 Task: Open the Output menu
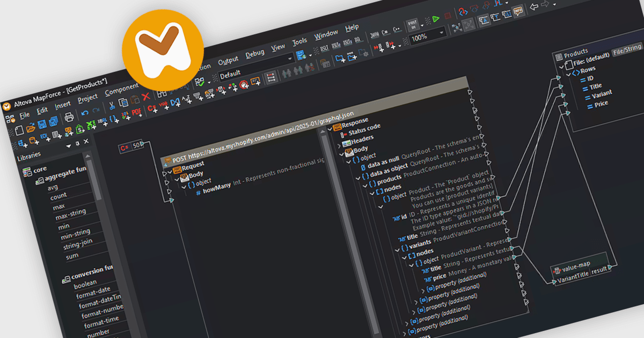[x=228, y=61]
